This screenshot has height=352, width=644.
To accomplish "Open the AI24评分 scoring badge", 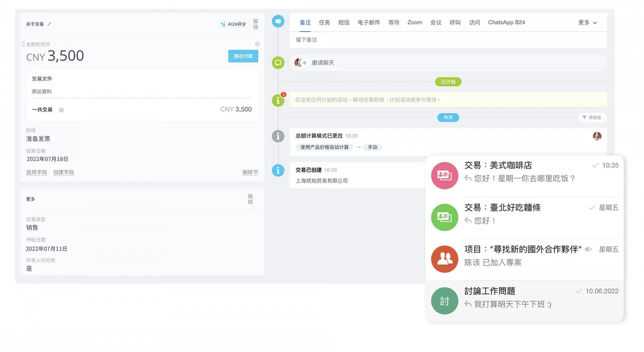I will pyautogui.click(x=233, y=24).
